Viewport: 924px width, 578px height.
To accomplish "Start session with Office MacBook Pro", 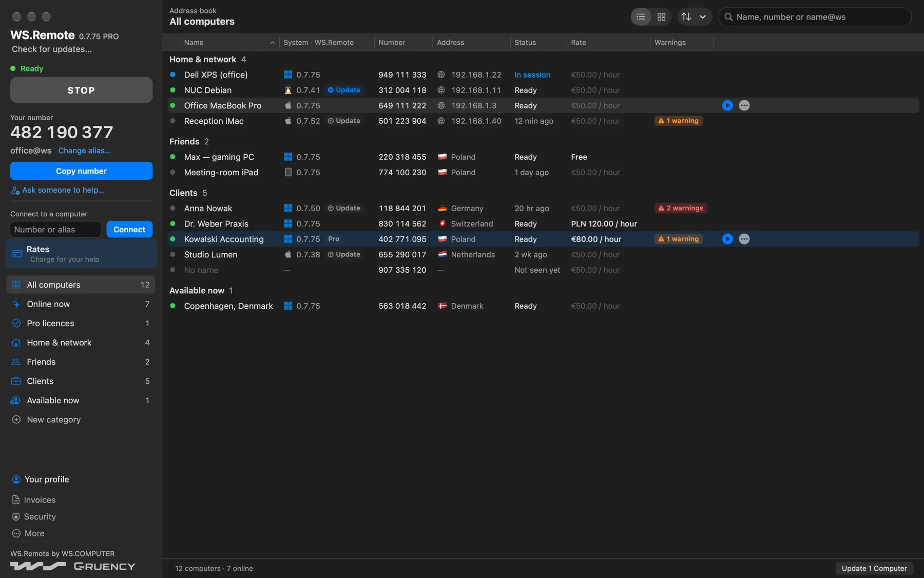I will [727, 105].
